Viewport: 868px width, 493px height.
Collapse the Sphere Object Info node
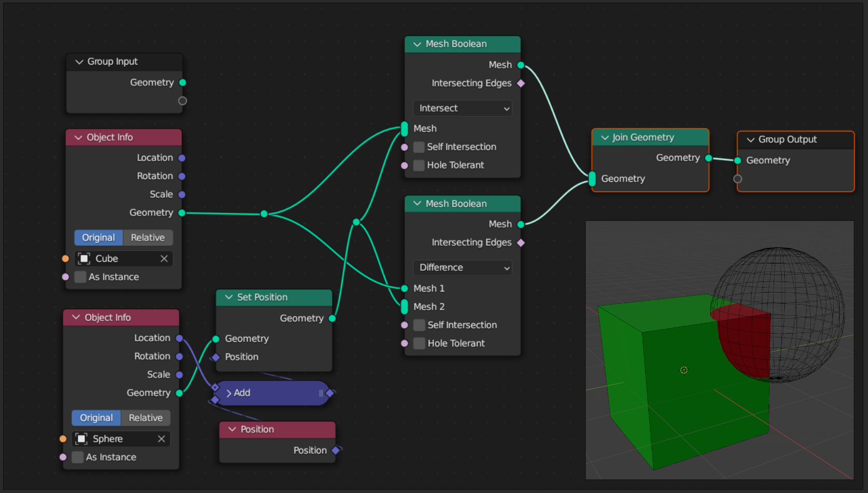tap(76, 318)
